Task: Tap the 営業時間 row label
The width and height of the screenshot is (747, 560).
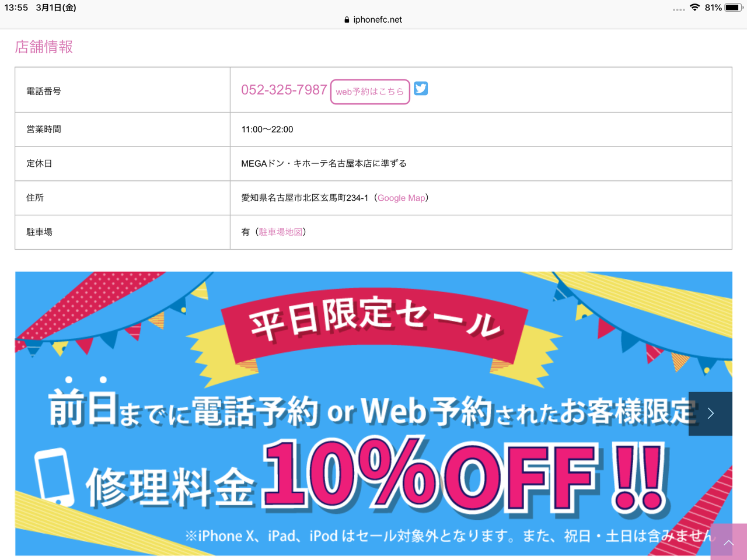Action: [44, 129]
